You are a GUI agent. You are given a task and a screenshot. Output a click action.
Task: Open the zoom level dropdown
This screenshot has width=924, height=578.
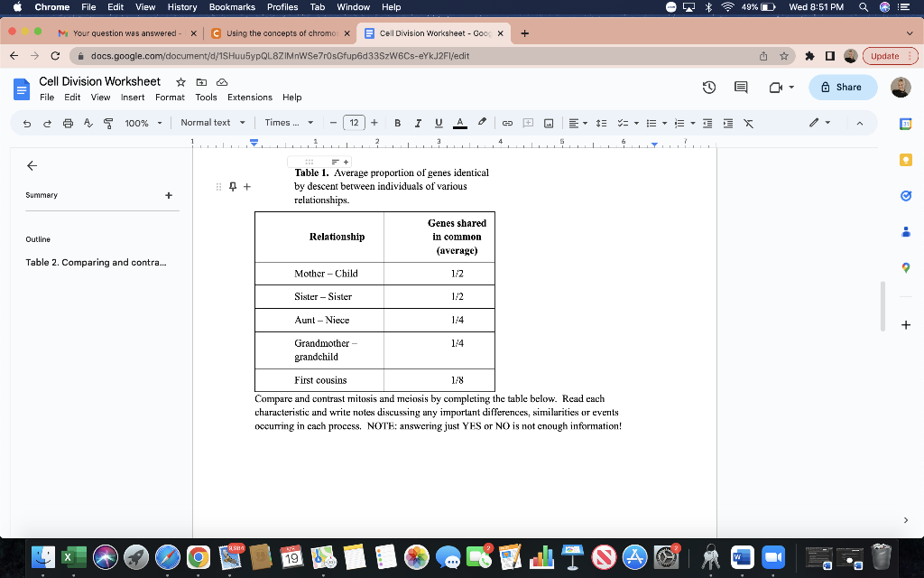[140, 123]
